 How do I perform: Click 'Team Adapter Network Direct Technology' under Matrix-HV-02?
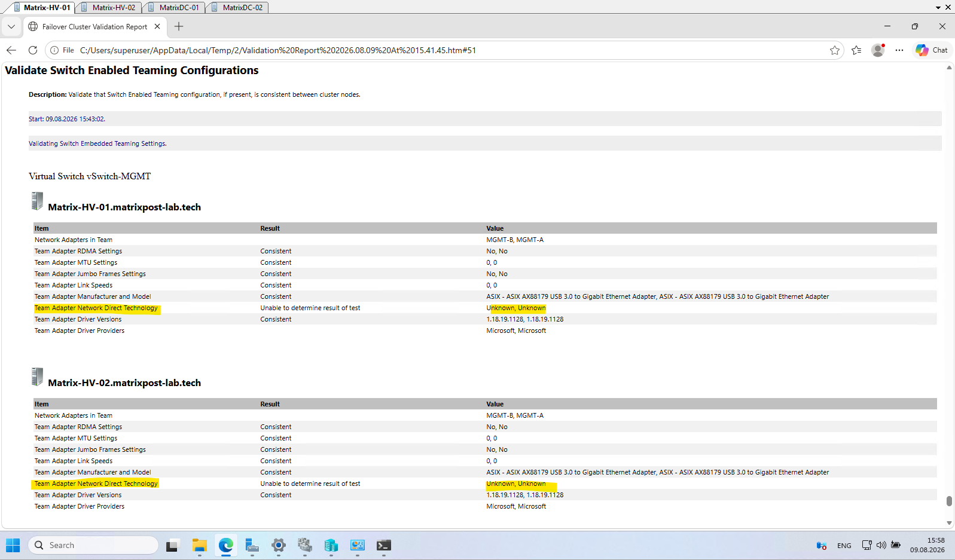pyautogui.click(x=96, y=484)
